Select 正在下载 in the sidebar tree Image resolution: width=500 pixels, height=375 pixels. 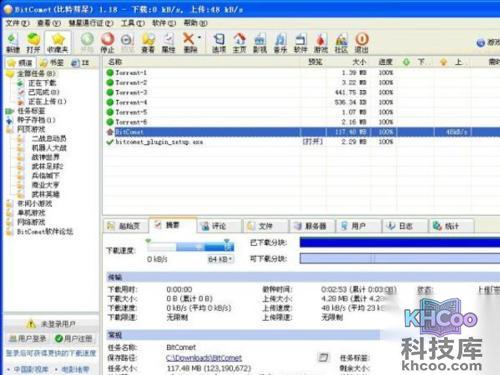42,83
